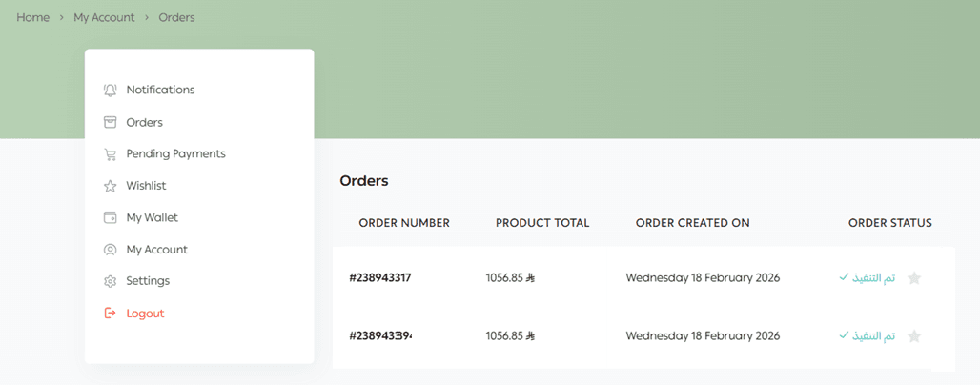Click the Product Total column header

[542, 223]
